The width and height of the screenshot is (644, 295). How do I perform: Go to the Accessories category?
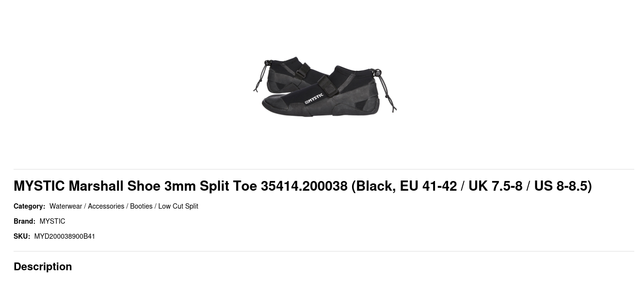tap(106, 206)
